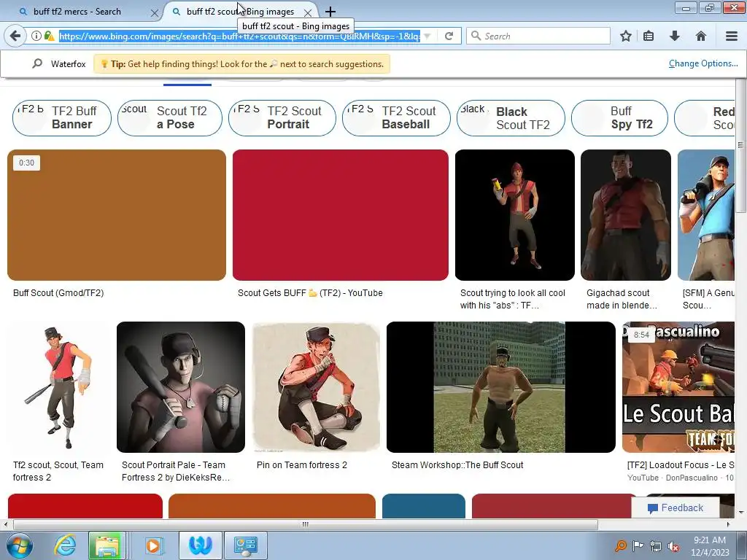Click the 'Gigachad scout made in blende...' caption

[622, 299]
